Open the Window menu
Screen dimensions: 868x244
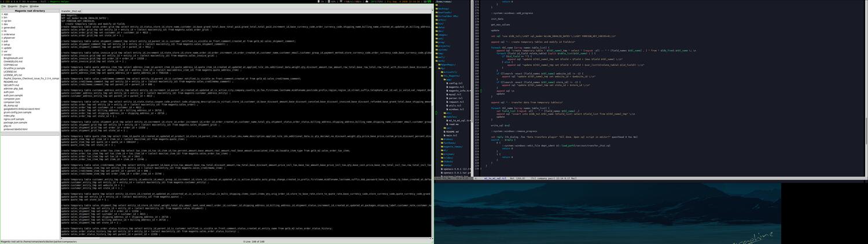pyautogui.click(x=35, y=6)
